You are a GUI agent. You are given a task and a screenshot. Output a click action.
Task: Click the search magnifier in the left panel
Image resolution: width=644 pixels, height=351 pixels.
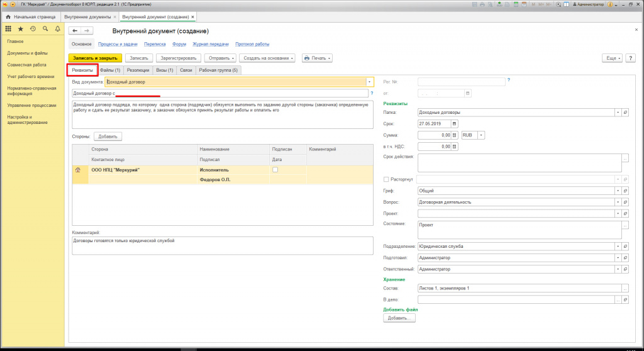(45, 29)
